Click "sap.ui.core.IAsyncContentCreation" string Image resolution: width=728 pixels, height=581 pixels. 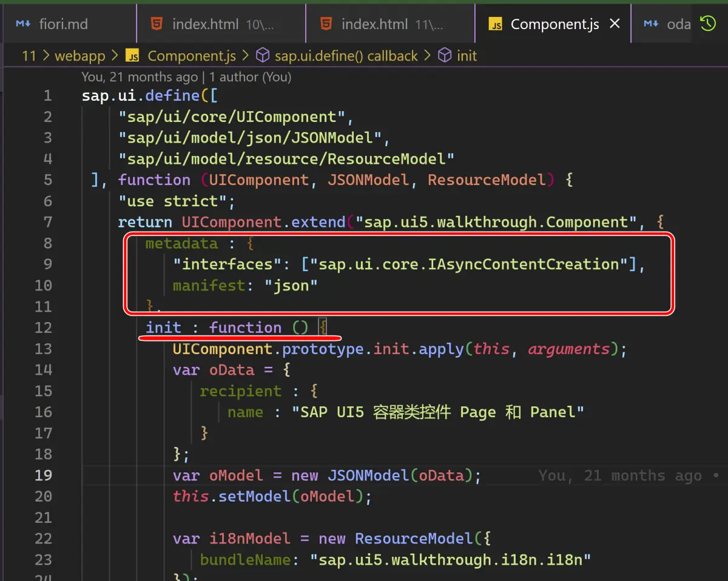pyautogui.click(x=473, y=264)
